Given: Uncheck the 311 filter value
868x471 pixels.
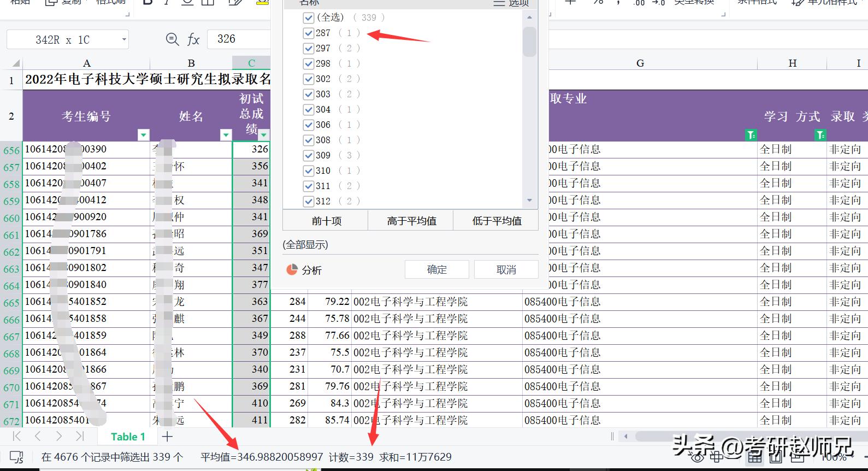Looking at the screenshot, I should tap(309, 186).
